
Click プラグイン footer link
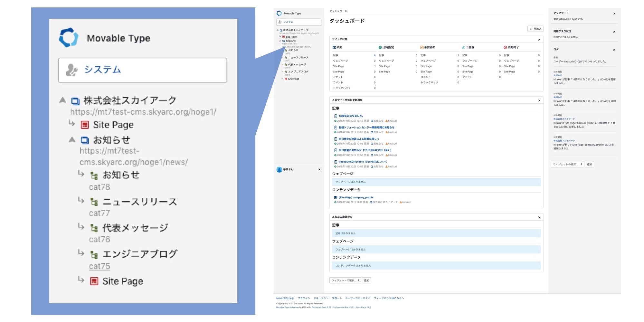pyautogui.click(x=304, y=298)
